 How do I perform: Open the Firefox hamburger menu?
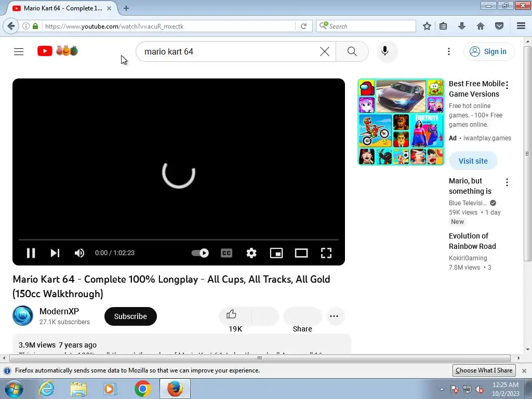521,26
